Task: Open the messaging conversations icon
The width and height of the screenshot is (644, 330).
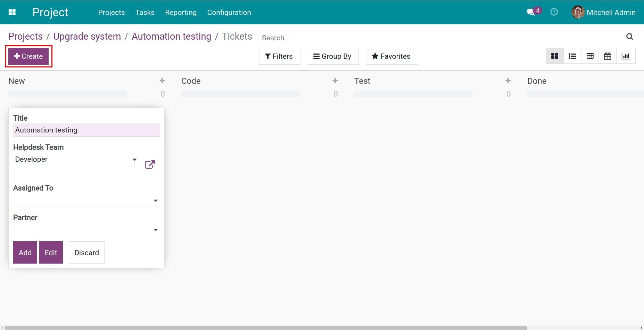Action: click(530, 12)
